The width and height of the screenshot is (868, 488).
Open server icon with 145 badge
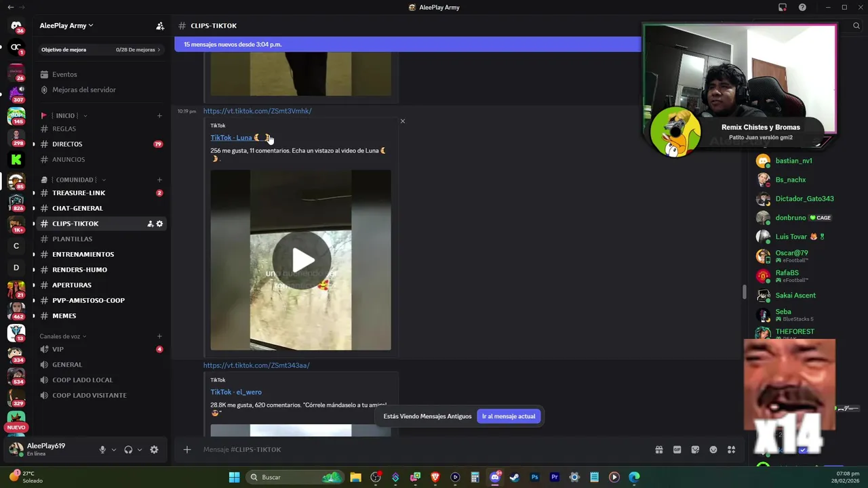16,115
